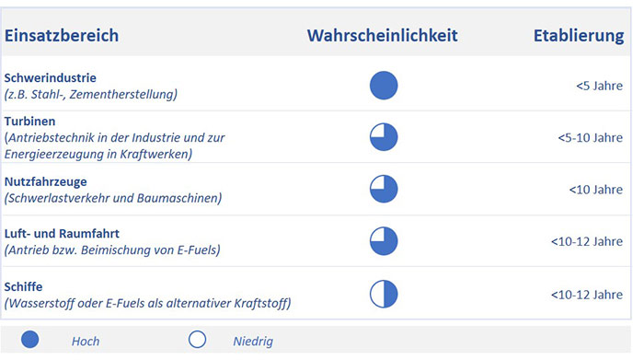
Task: Click the Luft- und Raumfahrt title
Action: coord(62,234)
